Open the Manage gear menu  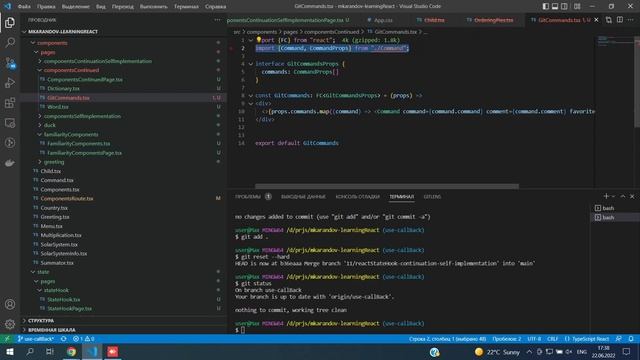point(10,324)
